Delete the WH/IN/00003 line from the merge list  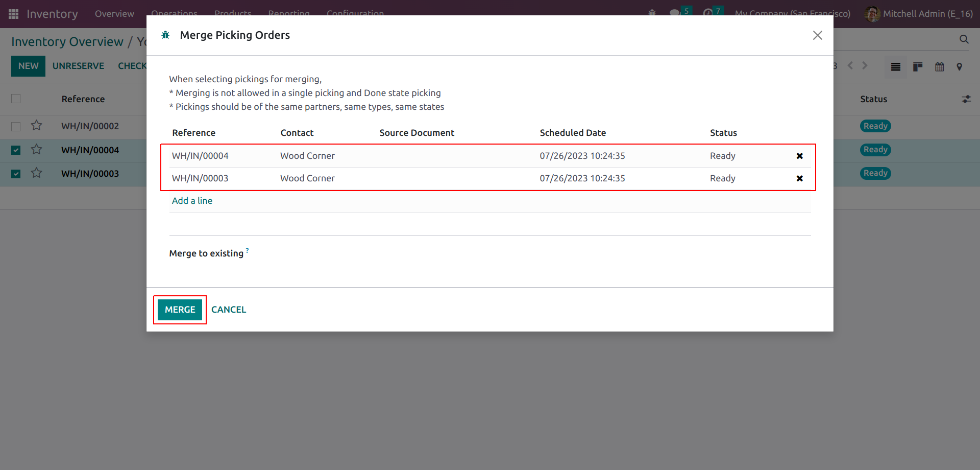[x=799, y=178]
